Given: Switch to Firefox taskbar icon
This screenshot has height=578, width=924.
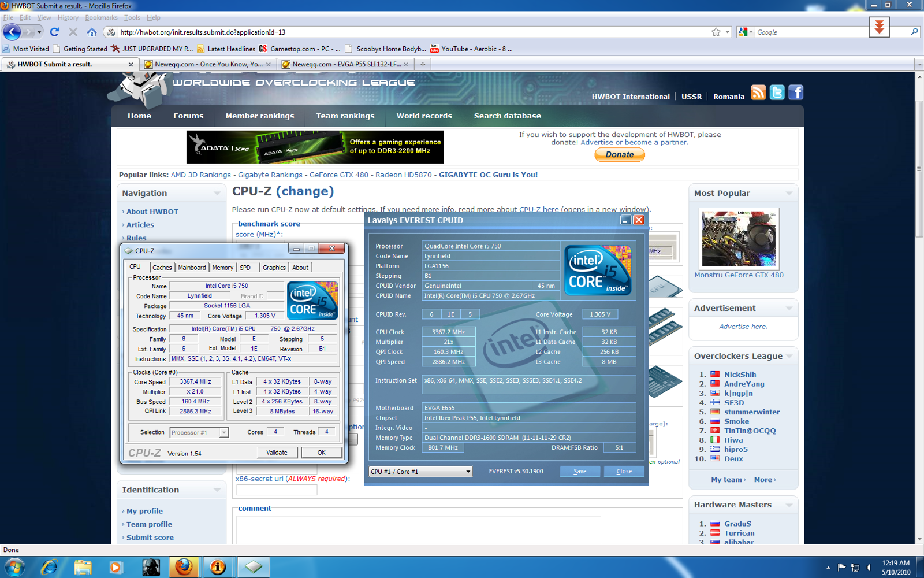Looking at the screenshot, I should (184, 568).
